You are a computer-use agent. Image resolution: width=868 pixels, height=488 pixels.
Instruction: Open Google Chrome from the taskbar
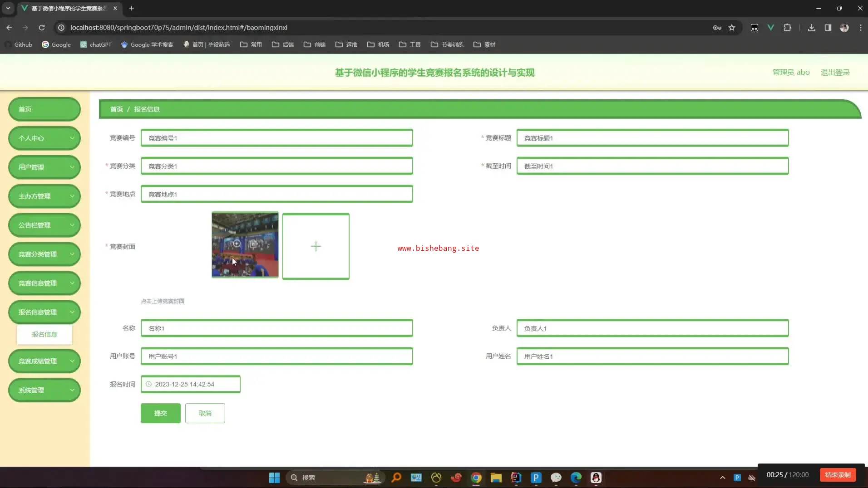[476, 478]
